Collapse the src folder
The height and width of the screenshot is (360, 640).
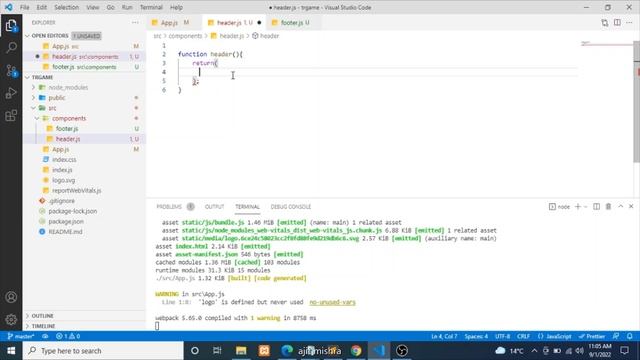pyautogui.click(x=34, y=108)
